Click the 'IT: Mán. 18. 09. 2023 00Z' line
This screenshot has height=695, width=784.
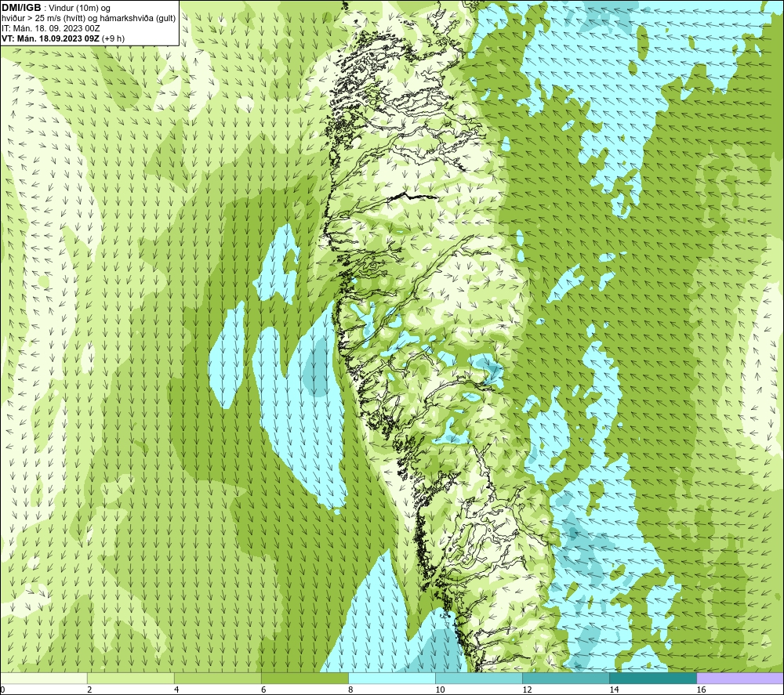[x=51, y=28]
